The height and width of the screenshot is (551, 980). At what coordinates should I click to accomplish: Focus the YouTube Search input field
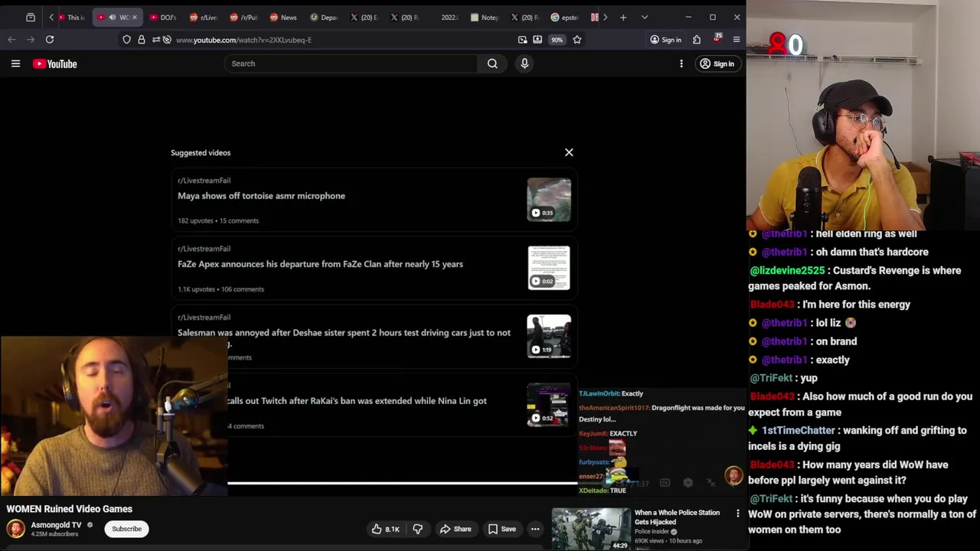coord(351,64)
